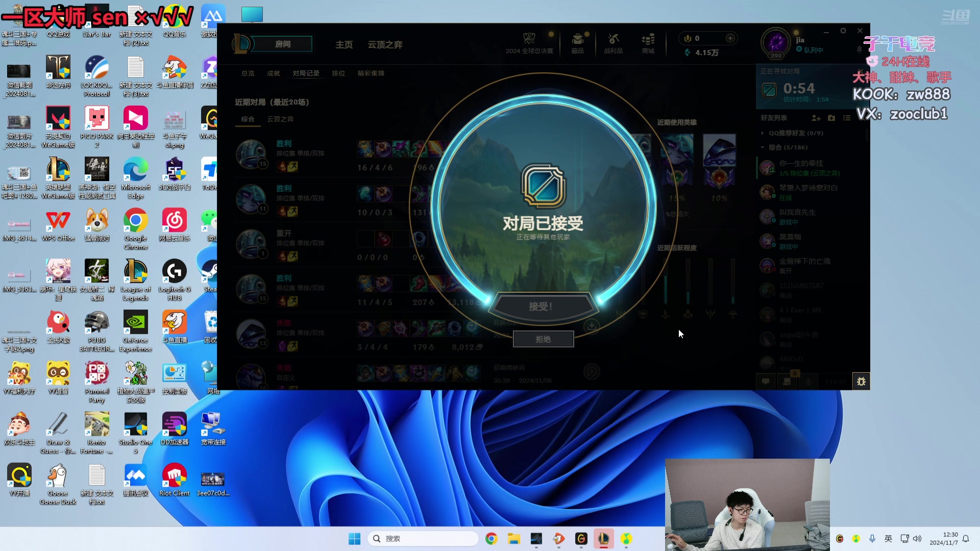Open the League of Legends desktop shortcut
This screenshot has width=980, height=551.
click(x=135, y=280)
